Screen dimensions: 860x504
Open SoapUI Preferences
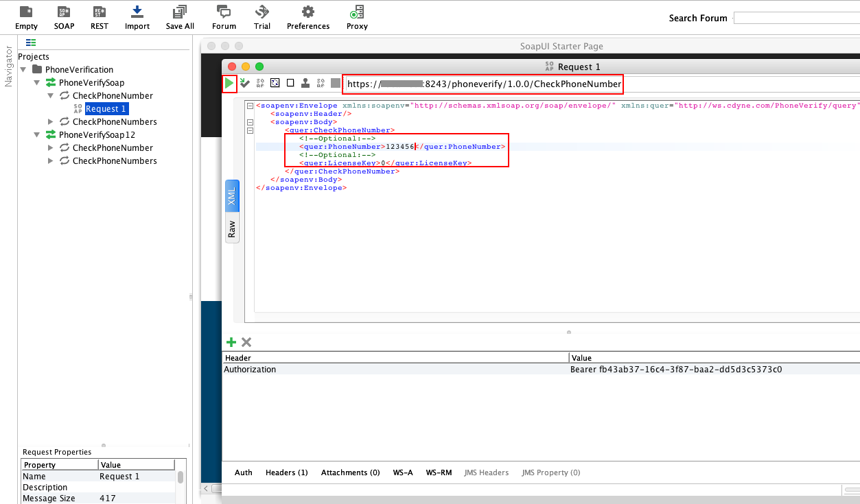pyautogui.click(x=307, y=16)
